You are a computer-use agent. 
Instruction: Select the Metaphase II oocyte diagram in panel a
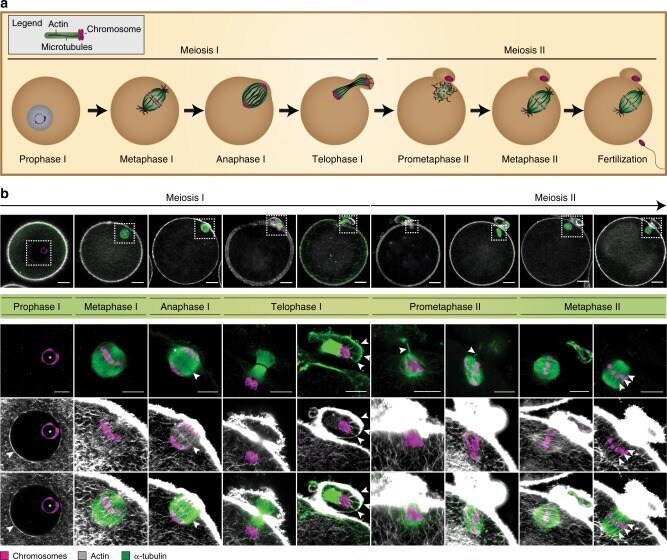point(527,106)
